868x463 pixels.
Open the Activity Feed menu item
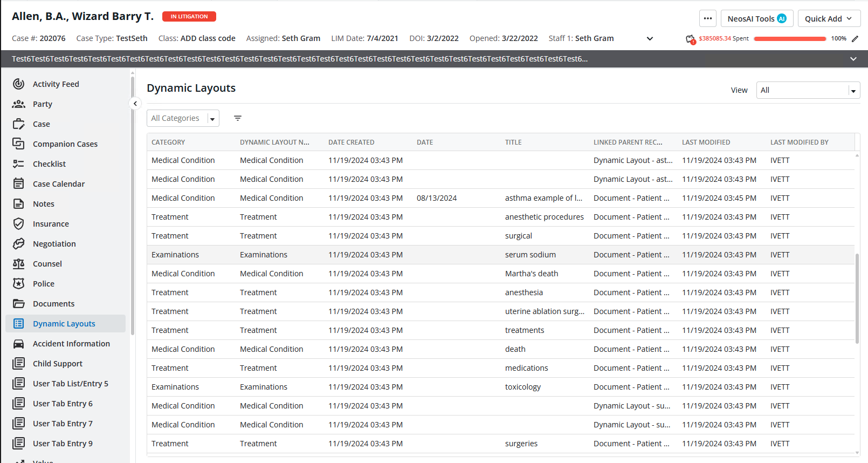[x=56, y=84]
